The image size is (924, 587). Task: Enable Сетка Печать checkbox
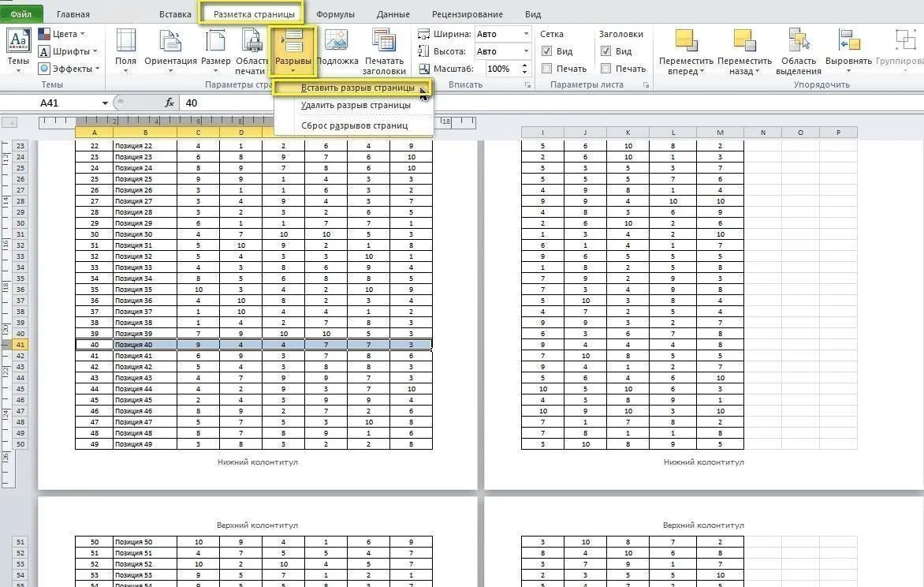pos(547,69)
